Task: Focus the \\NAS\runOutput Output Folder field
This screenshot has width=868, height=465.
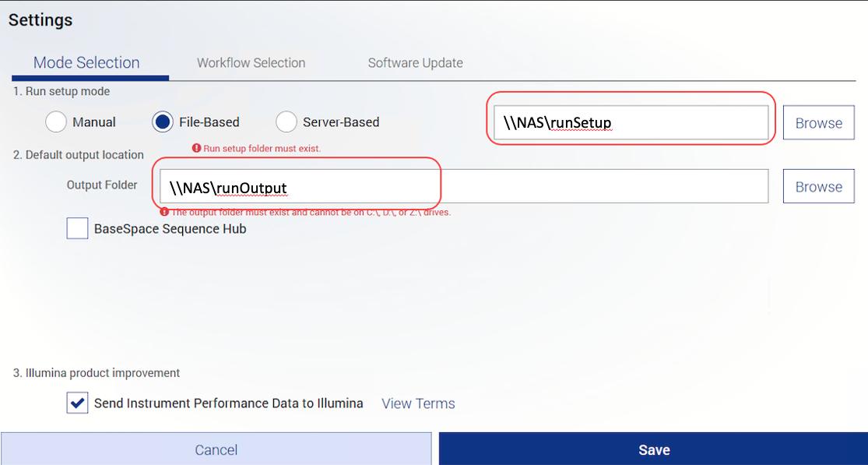Action: click(463, 187)
